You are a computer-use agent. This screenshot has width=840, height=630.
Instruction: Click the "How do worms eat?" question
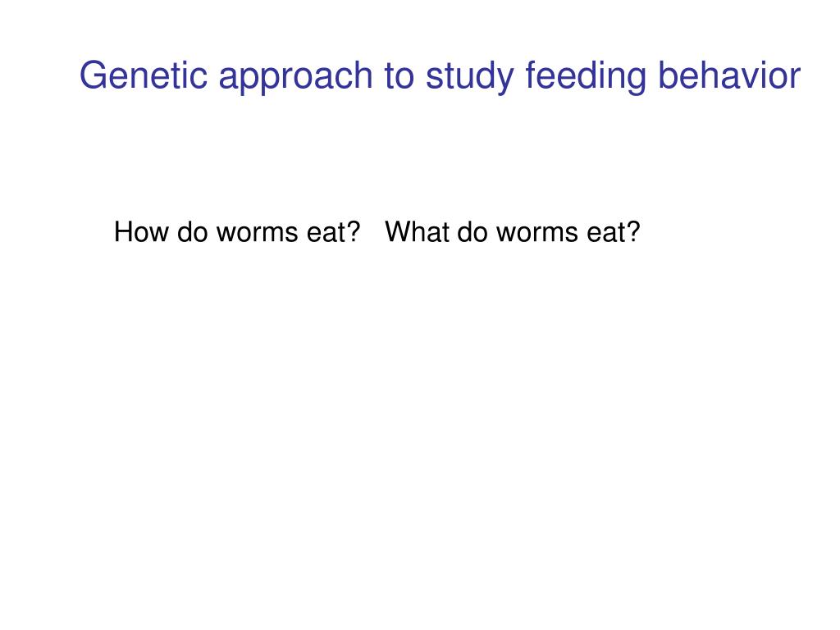[237, 232]
